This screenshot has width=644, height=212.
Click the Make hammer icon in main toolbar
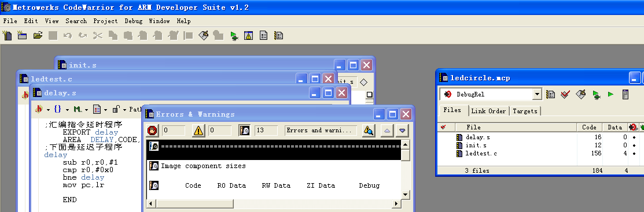coord(203,35)
